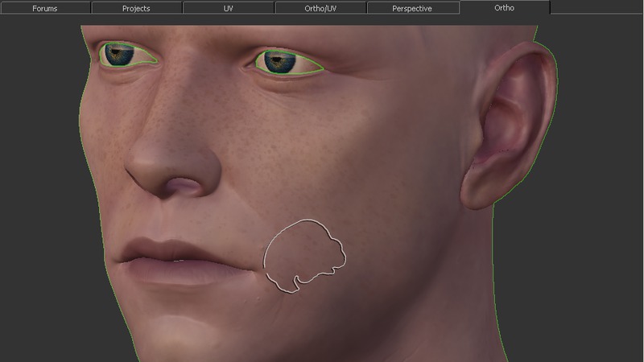The height and width of the screenshot is (362, 644).
Task: Click the ear of the head model
Action: click(509, 125)
